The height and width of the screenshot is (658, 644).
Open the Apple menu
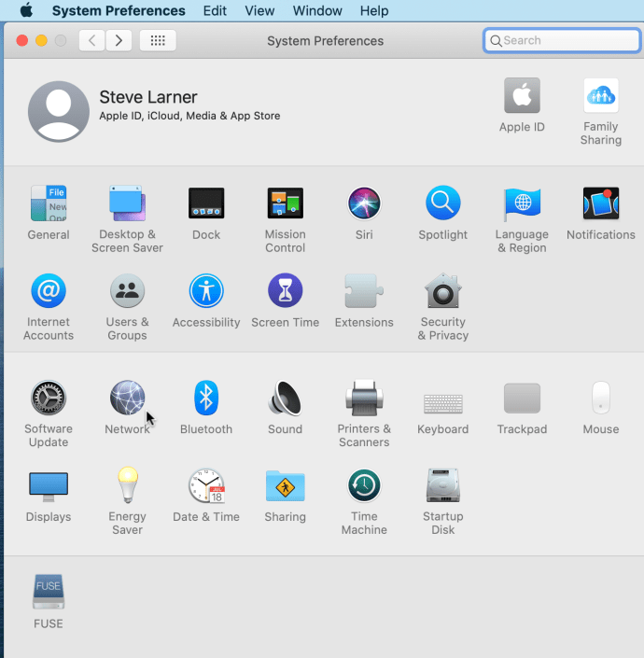click(26, 11)
